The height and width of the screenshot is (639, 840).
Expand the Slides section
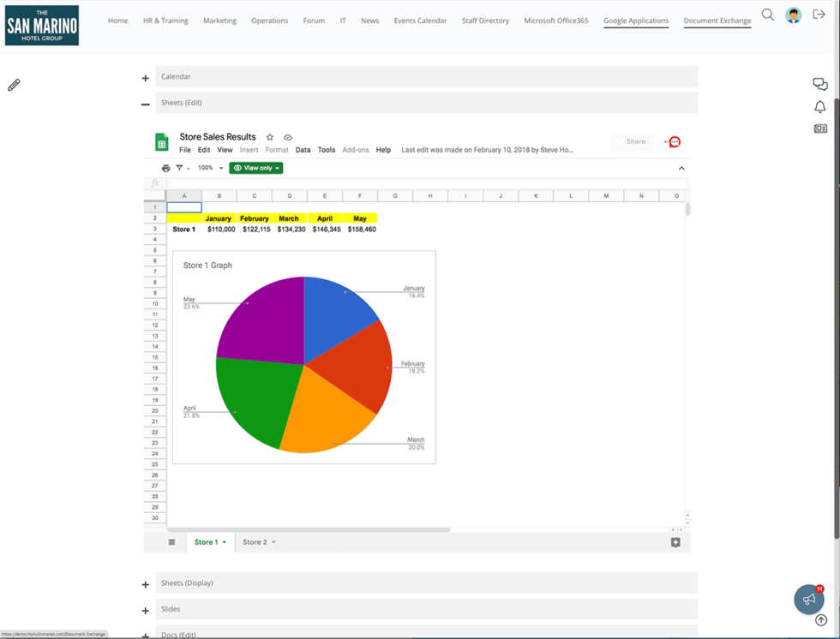pos(145,610)
